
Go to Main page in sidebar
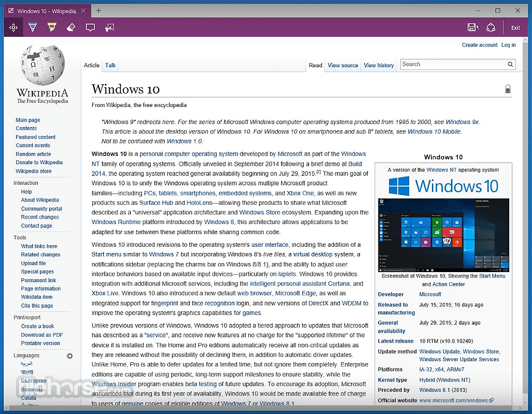click(x=28, y=120)
